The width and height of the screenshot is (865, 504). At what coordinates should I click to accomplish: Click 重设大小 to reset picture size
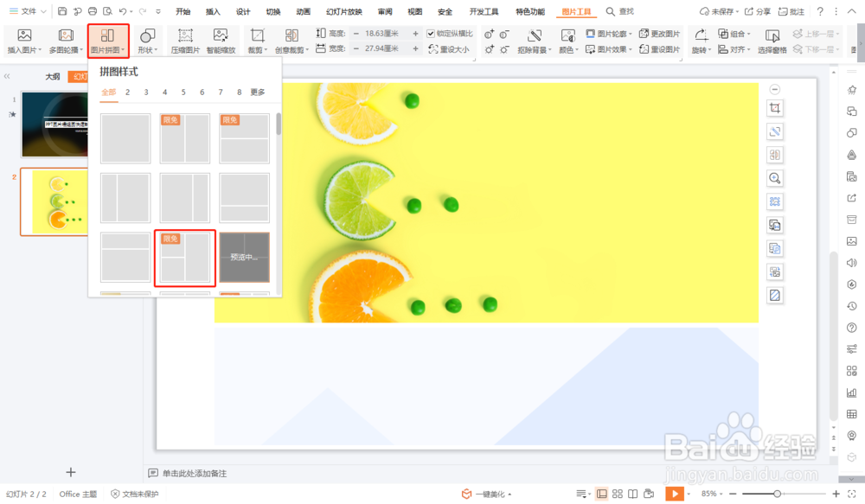450,49
